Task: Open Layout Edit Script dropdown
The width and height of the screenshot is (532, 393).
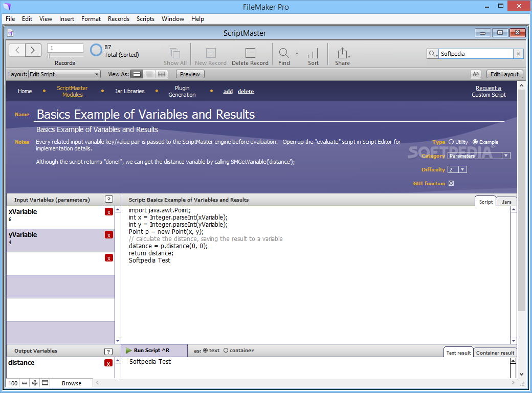Action: 64,74
